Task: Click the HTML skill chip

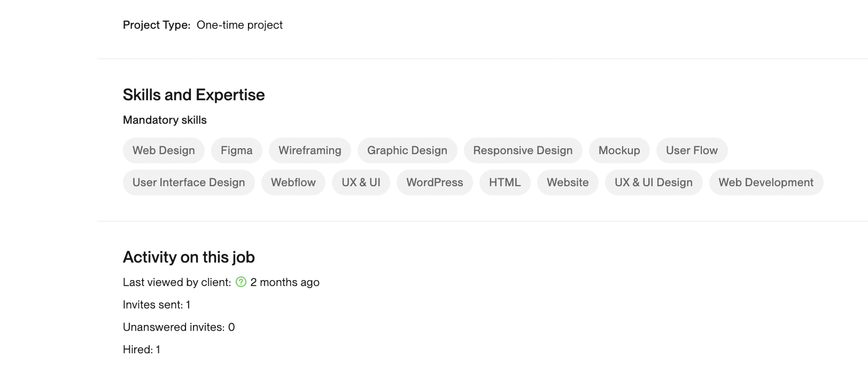Action: [x=505, y=182]
